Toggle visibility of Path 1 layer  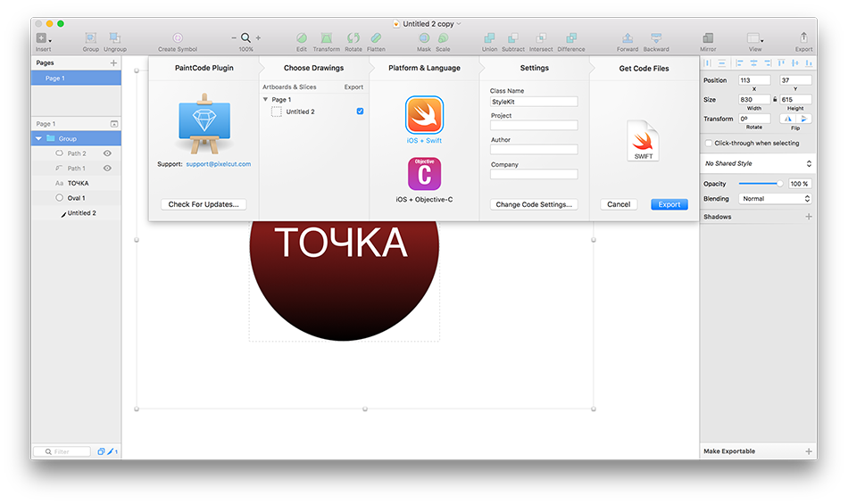108,168
